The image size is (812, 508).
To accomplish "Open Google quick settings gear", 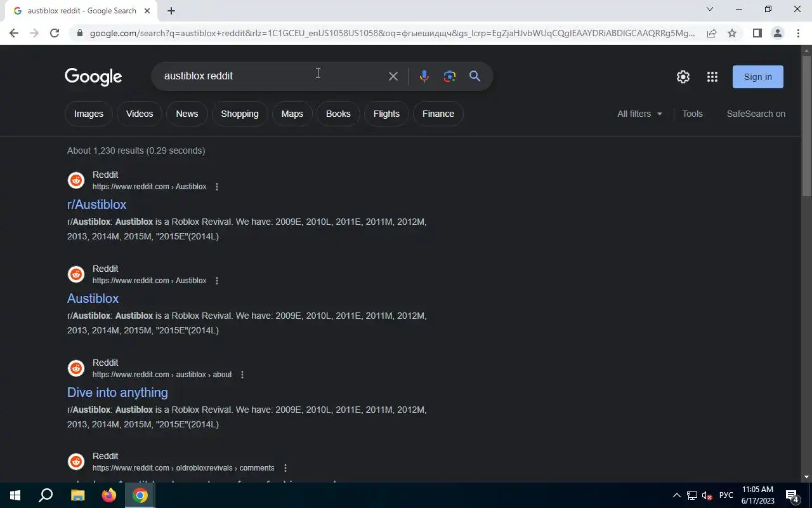I will click(683, 77).
